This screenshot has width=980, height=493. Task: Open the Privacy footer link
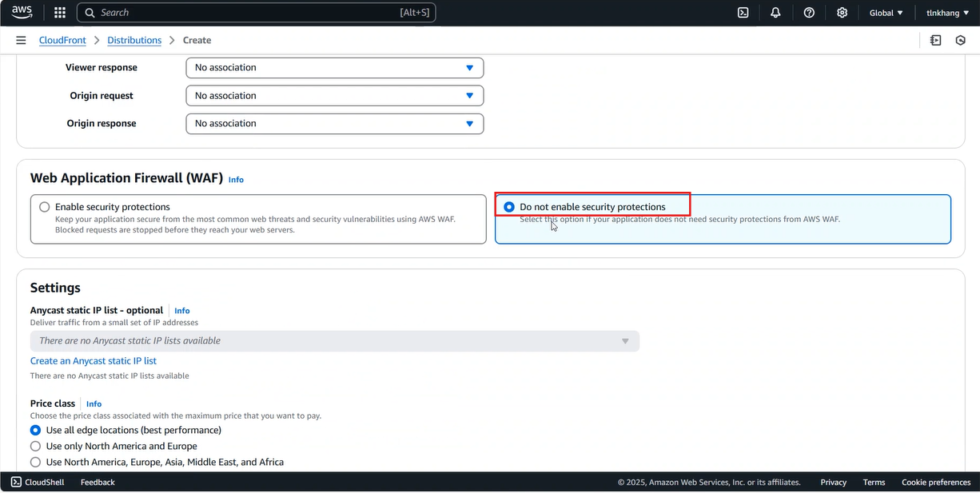tap(833, 482)
